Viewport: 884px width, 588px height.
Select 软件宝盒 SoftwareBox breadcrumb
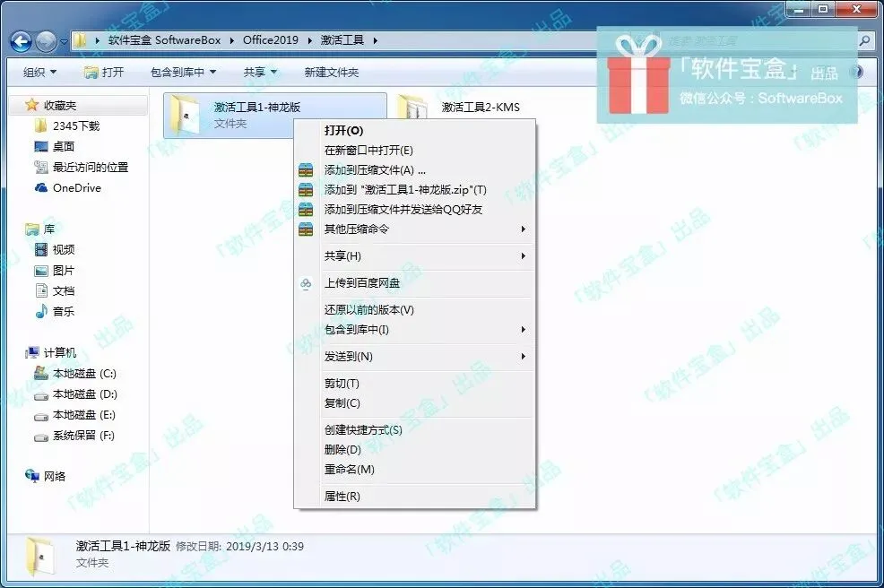pos(165,40)
